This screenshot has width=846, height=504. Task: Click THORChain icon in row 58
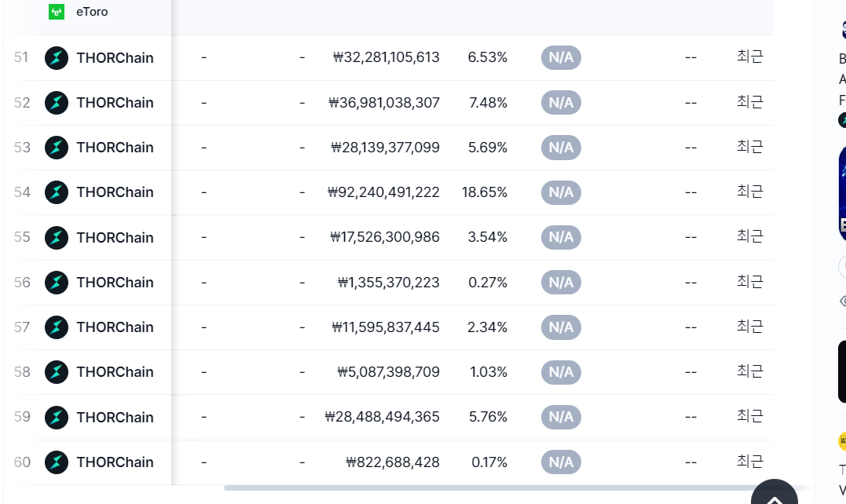[56, 372]
